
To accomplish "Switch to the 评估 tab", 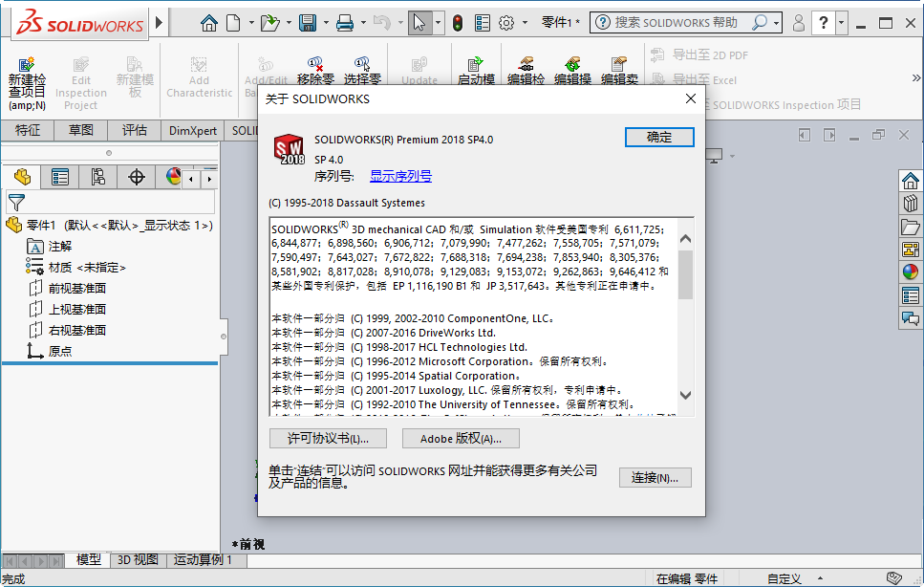I will click(135, 130).
